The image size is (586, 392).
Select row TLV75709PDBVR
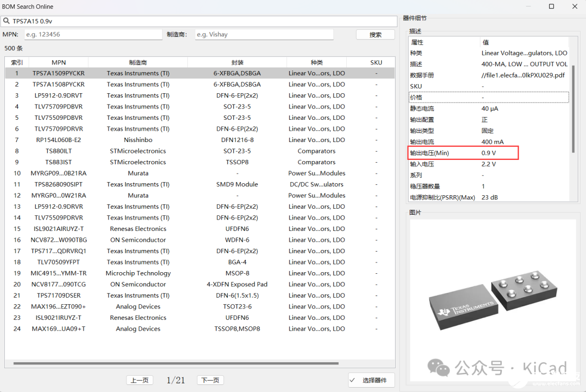pyautogui.click(x=200, y=106)
